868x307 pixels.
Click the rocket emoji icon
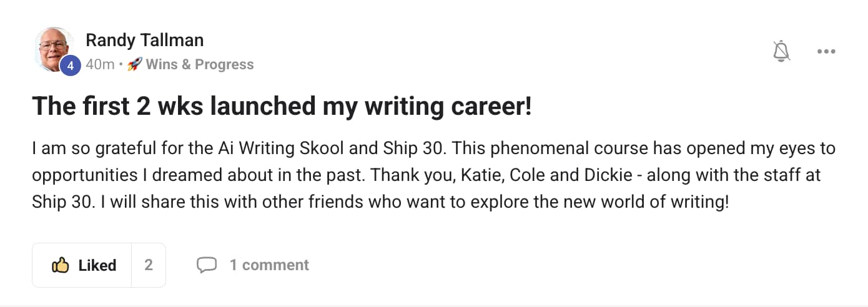click(x=134, y=64)
